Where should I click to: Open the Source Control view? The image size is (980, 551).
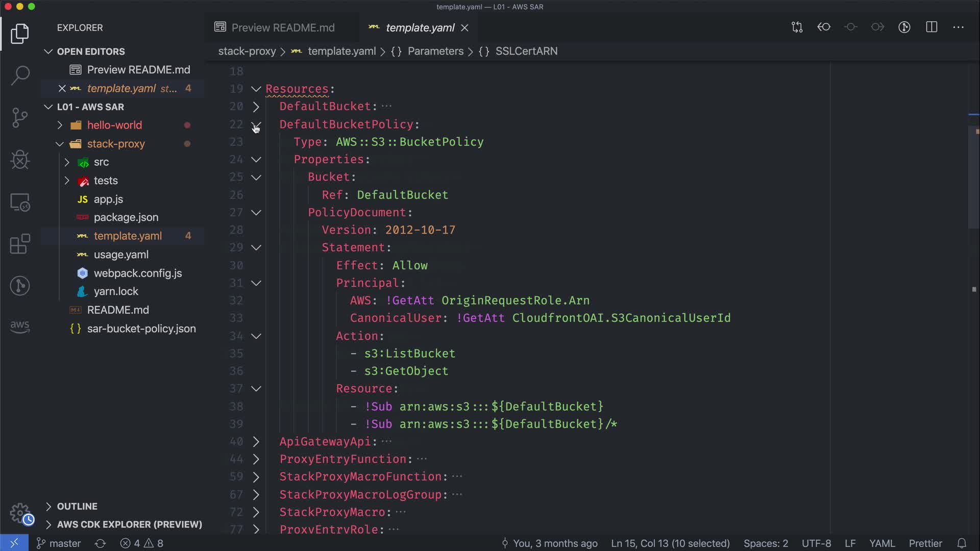[x=20, y=117]
